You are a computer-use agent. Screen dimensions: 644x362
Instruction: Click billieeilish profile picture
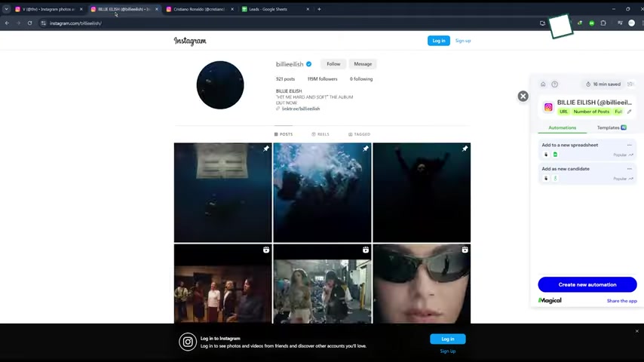tap(220, 85)
